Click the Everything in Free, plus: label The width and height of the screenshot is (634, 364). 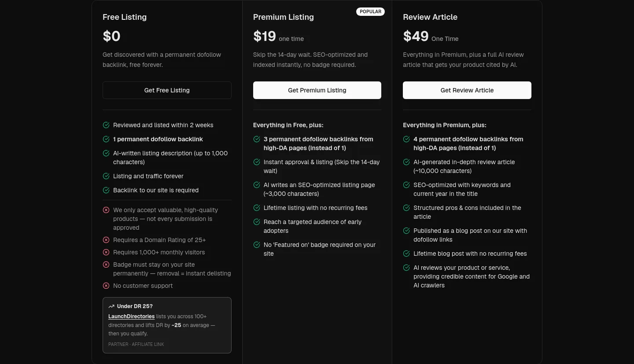pos(288,125)
